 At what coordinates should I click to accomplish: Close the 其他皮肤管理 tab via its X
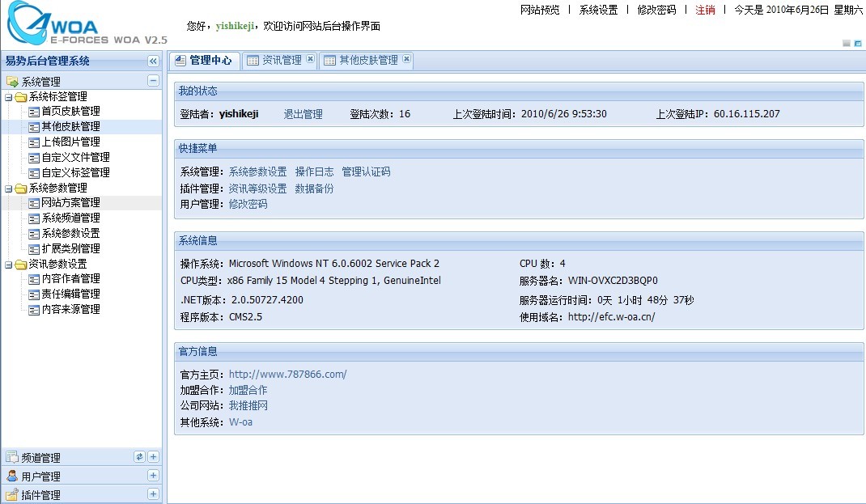point(406,59)
